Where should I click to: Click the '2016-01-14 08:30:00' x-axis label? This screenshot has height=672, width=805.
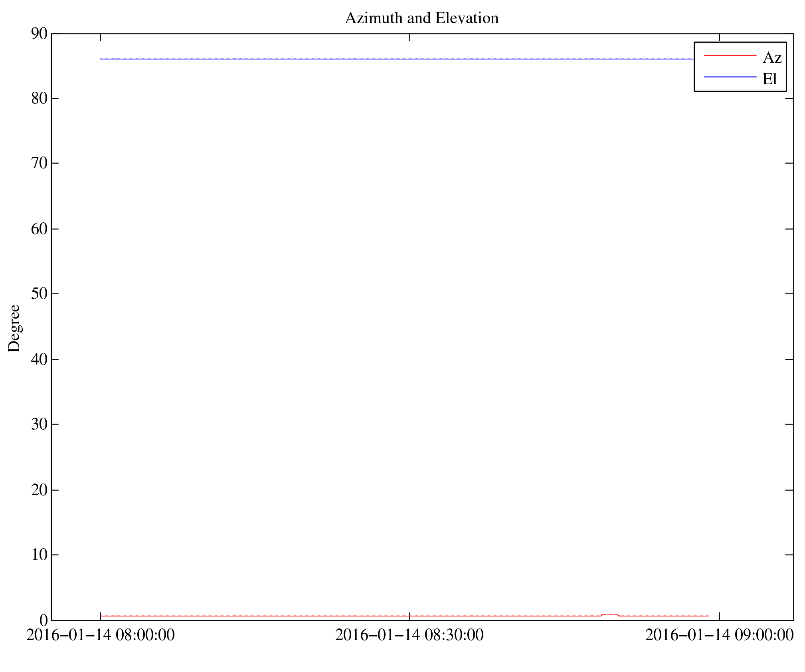(x=409, y=635)
